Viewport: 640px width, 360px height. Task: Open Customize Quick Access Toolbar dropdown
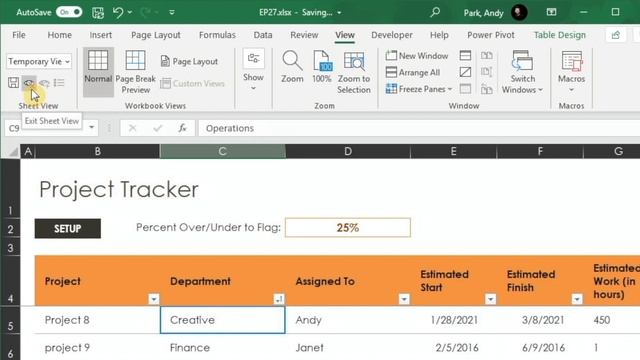[x=172, y=13]
